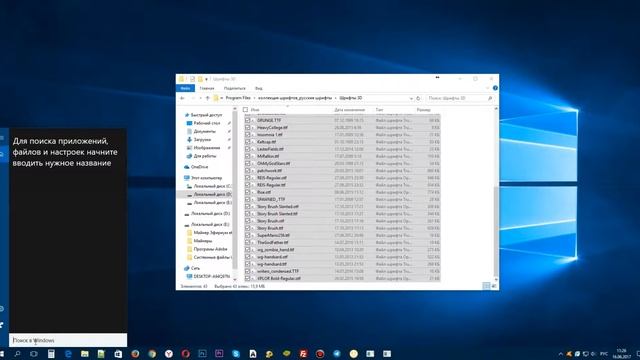
Task: Select Изображения in navigation pane
Action: pyautogui.click(x=207, y=148)
